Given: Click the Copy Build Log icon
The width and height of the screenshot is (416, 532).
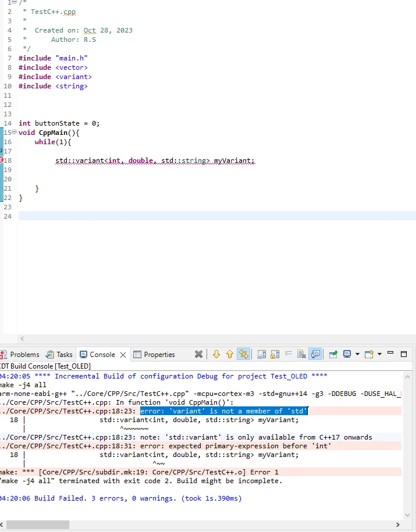Looking at the screenshot, I should point(261,354).
